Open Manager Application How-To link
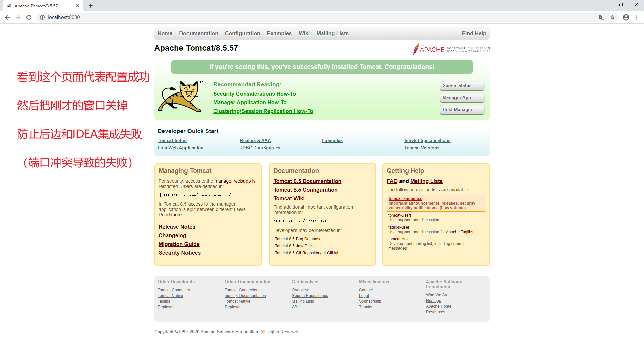The image size is (644, 349). pos(250,103)
